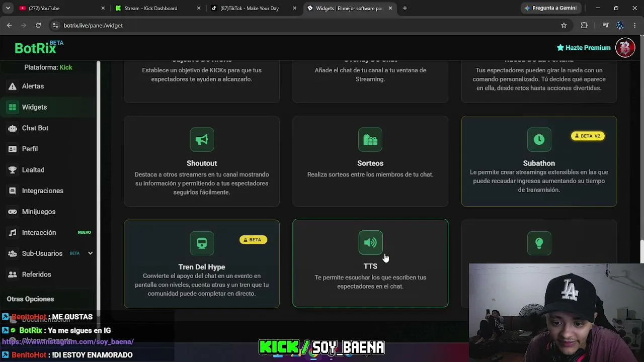The width and height of the screenshot is (644, 362).
Task: Close the YouTube tab
Action: click(x=103, y=8)
